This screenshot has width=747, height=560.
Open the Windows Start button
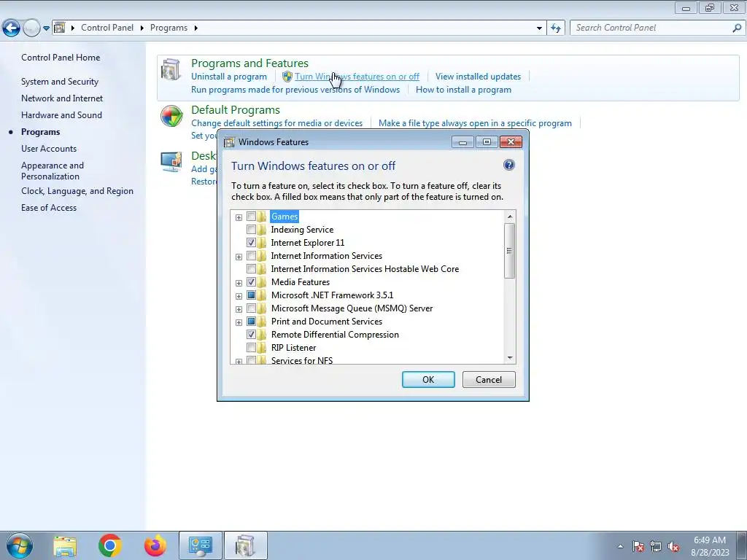click(20, 545)
